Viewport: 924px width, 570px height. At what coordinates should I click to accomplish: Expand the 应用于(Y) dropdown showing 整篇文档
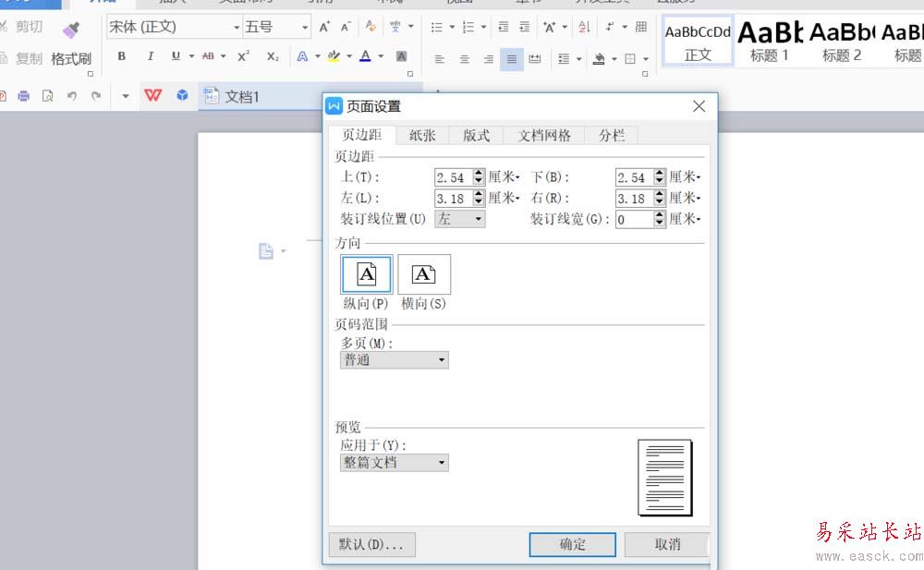pyautogui.click(x=395, y=463)
